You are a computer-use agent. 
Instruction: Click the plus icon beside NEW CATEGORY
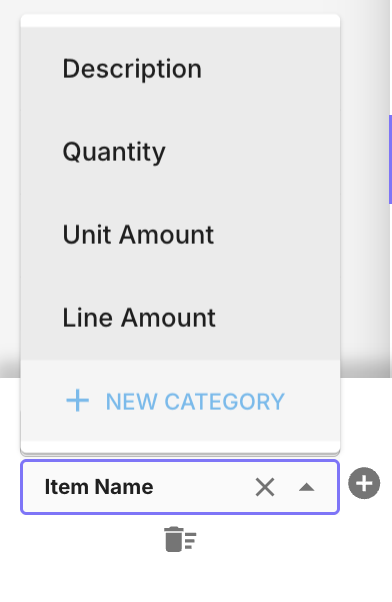pos(78,401)
